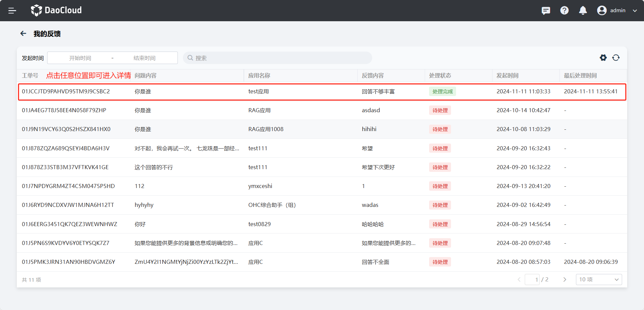Expand the admin account dropdown arrow
The height and width of the screenshot is (310, 644).
(635, 10)
